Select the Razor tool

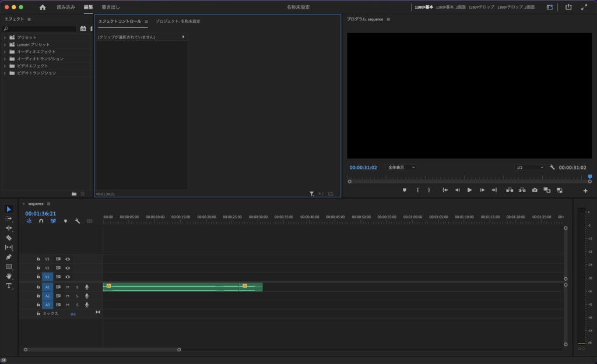(x=9, y=238)
